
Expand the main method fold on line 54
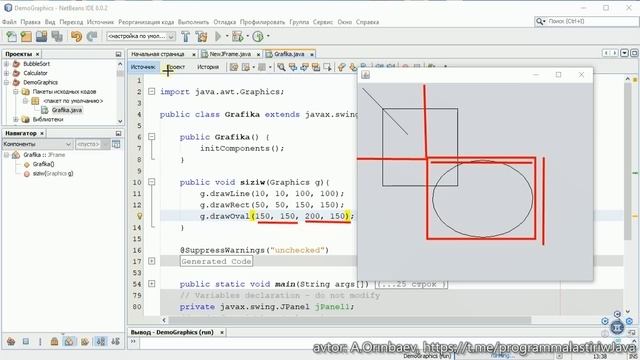(x=151, y=284)
